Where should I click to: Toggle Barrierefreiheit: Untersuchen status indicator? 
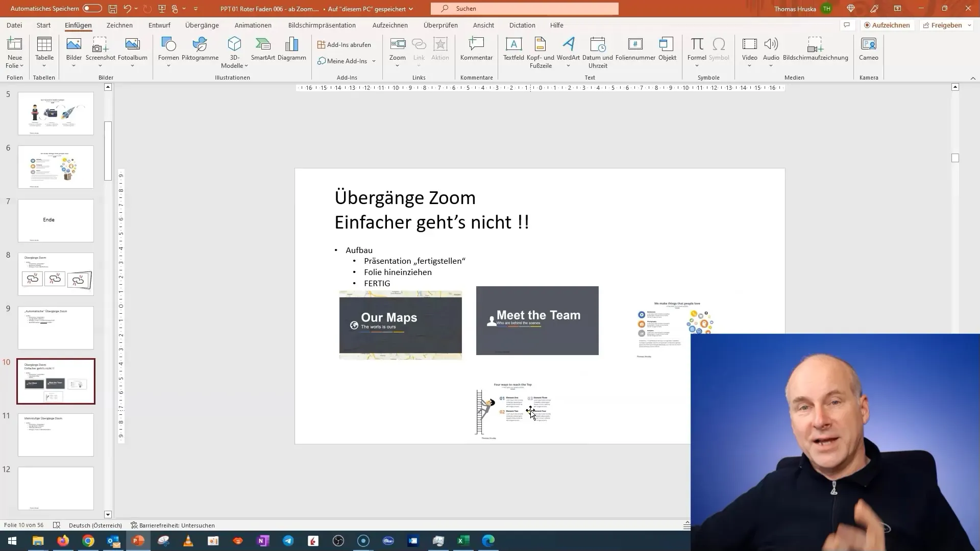(171, 525)
